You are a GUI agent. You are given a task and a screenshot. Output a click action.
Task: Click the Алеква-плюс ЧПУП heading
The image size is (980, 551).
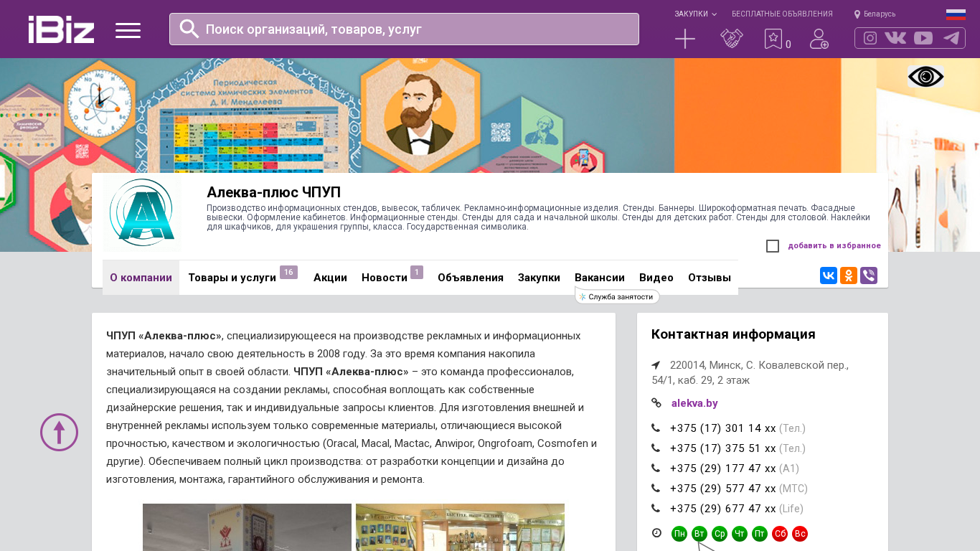coord(273,192)
